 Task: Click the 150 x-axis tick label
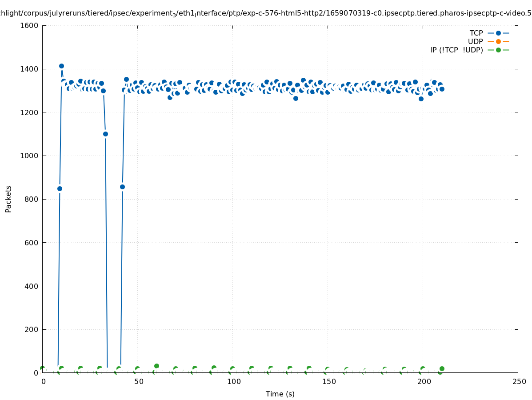click(x=329, y=381)
